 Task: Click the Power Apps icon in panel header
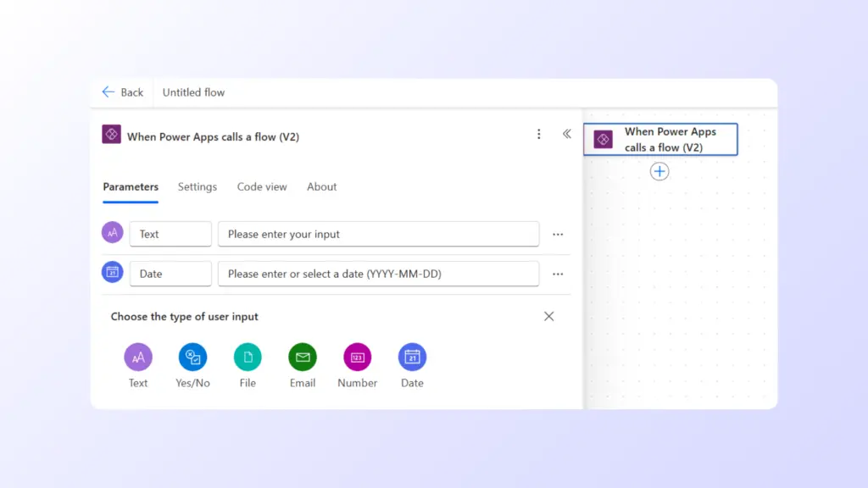tap(111, 135)
